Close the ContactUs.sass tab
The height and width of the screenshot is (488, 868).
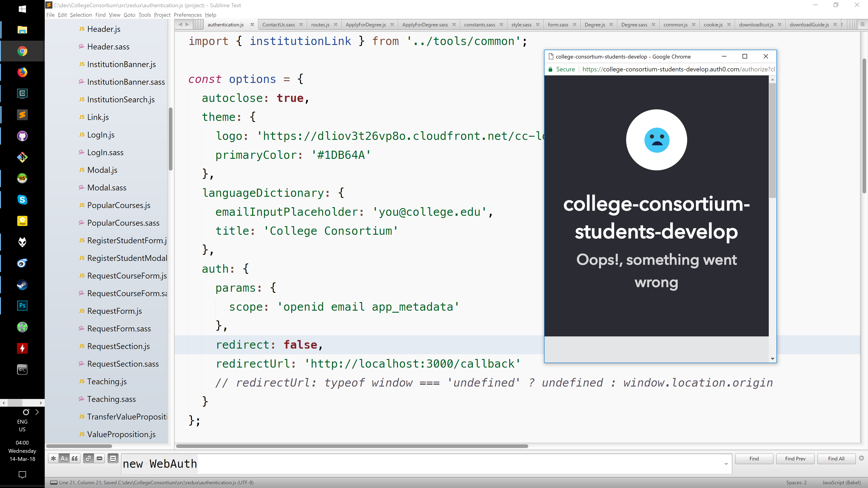(x=301, y=25)
